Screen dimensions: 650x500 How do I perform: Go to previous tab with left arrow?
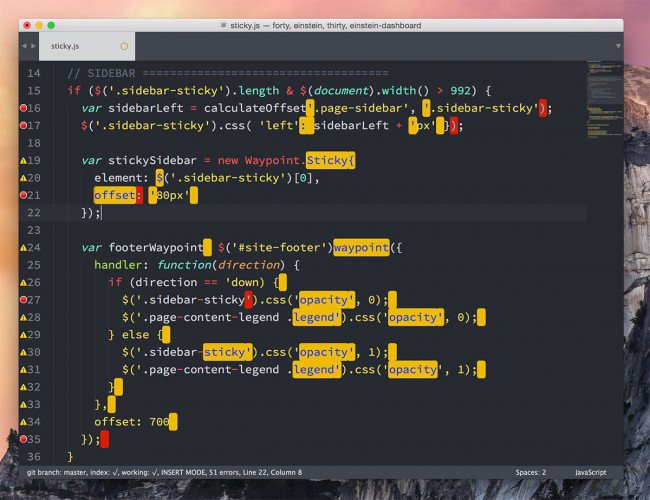24,46
